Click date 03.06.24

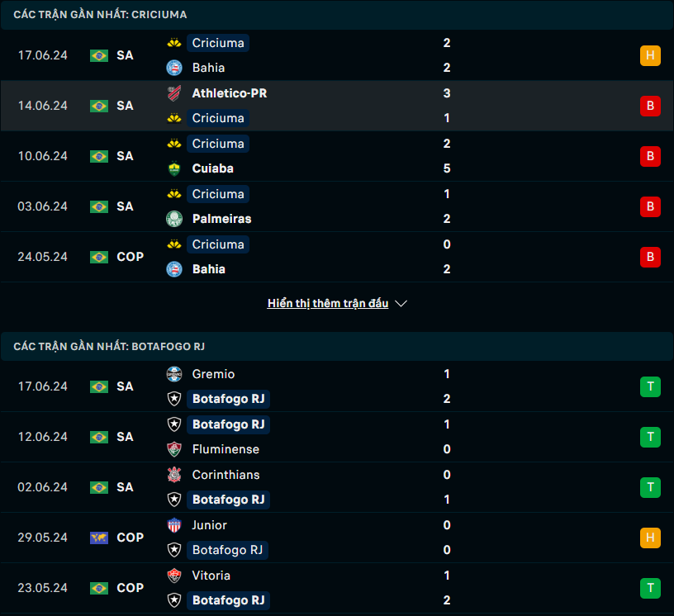tap(43, 206)
